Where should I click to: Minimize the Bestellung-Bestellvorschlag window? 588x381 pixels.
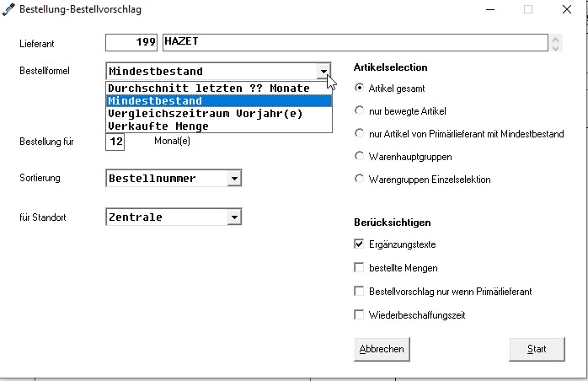(x=490, y=10)
